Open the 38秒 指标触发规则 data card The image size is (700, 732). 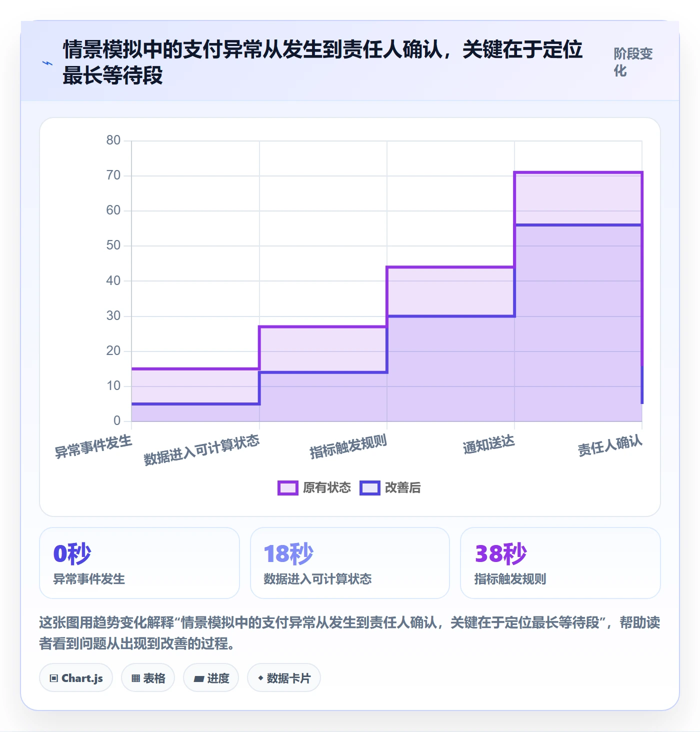tap(560, 563)
